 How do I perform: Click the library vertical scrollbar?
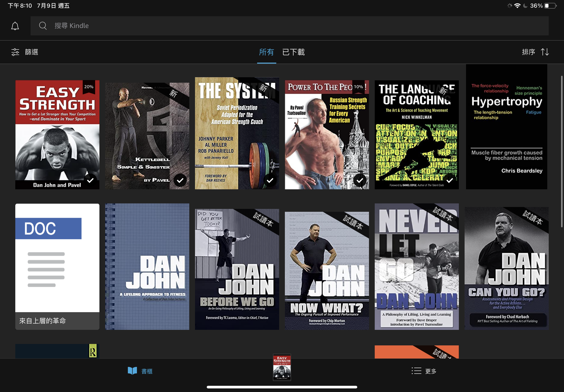coord(562,152)
